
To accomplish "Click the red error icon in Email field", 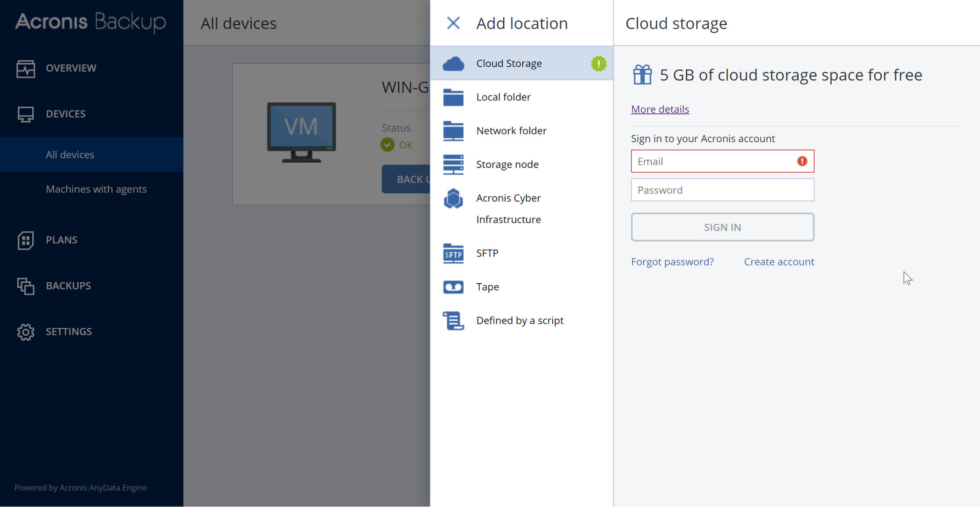I will click(802, 161).
